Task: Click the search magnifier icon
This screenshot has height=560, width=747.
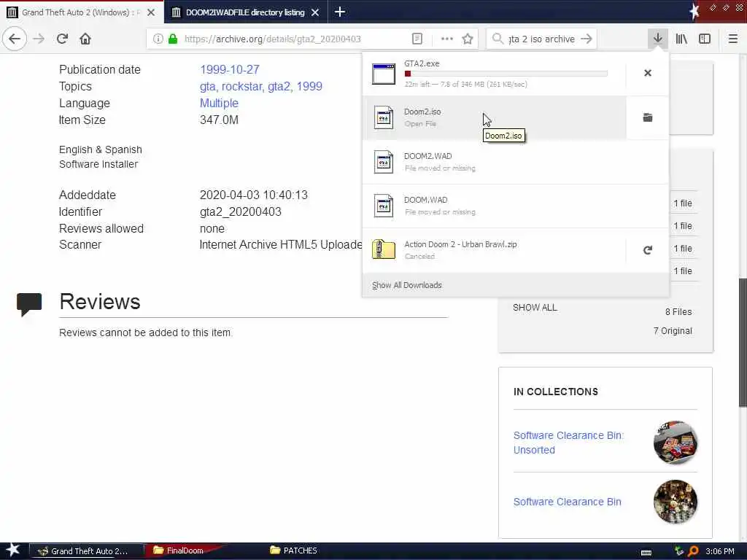Action: (498, 39)
